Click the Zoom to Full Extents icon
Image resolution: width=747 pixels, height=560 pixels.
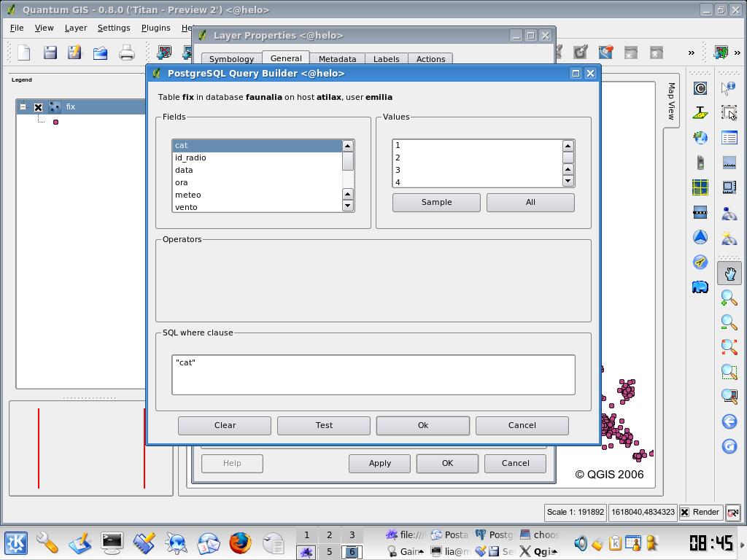click(729, 347)
